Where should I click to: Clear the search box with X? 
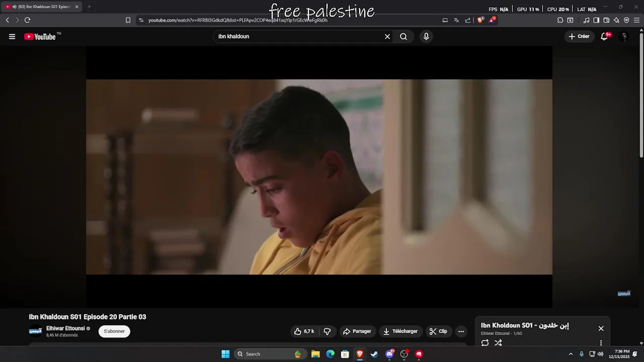pyautogui.click(x=387, y=36)
